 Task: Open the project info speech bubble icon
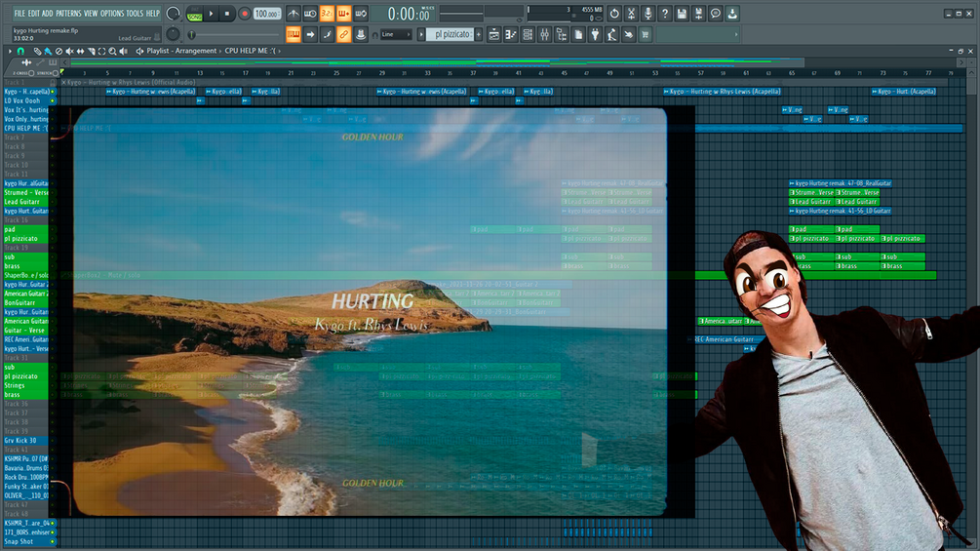pyautogui.click(x=716, y=13)
